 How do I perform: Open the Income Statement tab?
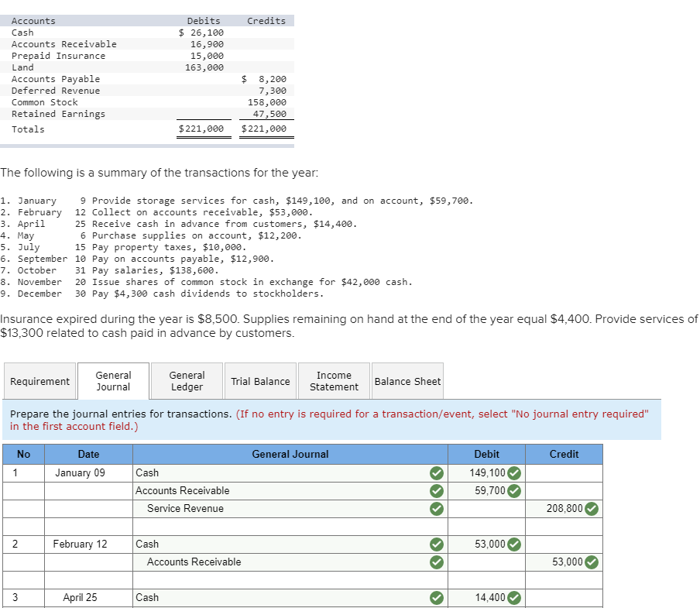click(x=333, y=380)
